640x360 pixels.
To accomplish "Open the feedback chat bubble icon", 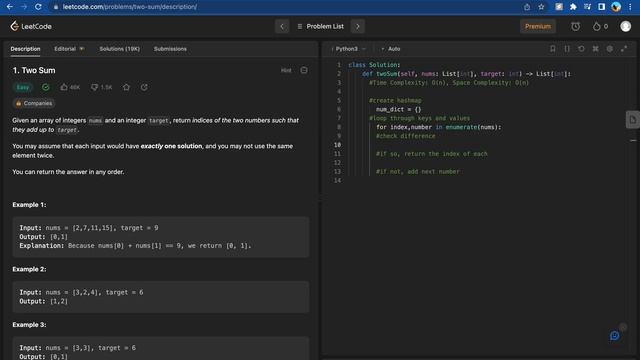I will (x=614, y=336).
